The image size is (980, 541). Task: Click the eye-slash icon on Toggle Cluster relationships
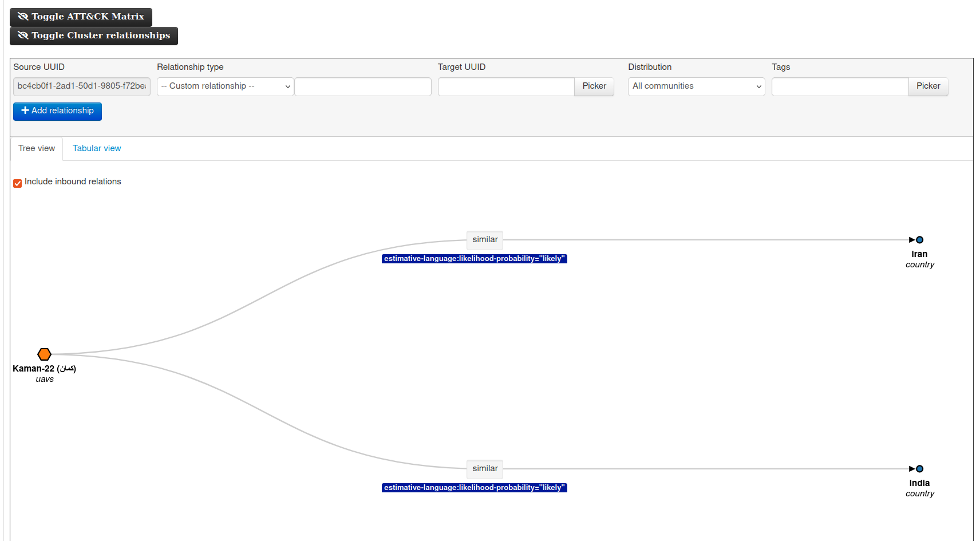click(22, 35)
